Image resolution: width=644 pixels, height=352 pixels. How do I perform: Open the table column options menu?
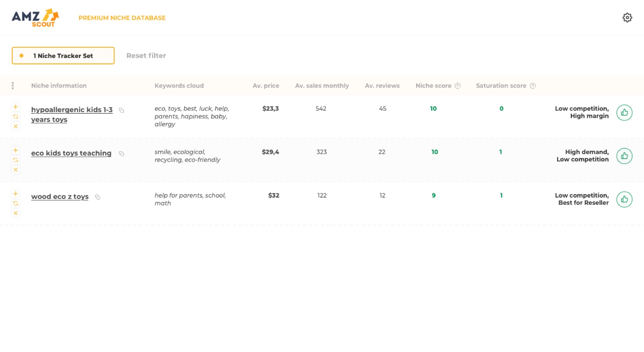pyautogui.click(x=13, y=85)
